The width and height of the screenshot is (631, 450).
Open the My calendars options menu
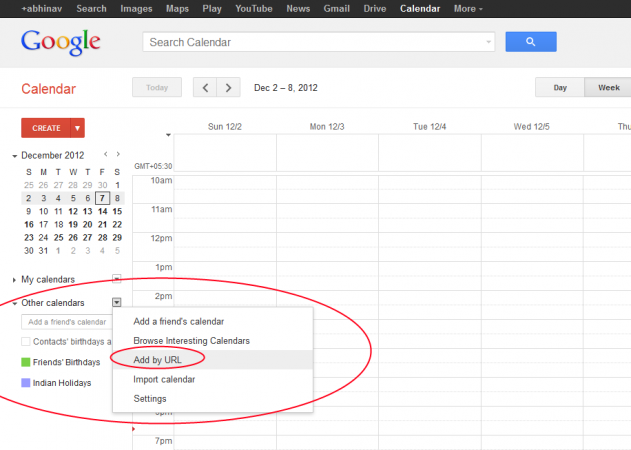(x=117, y=279)
